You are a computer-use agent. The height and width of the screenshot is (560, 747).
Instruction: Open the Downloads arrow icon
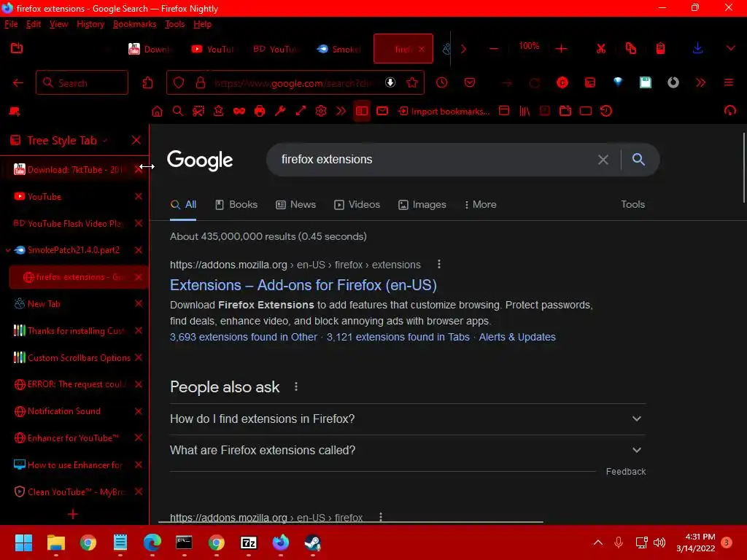point(697,49)
